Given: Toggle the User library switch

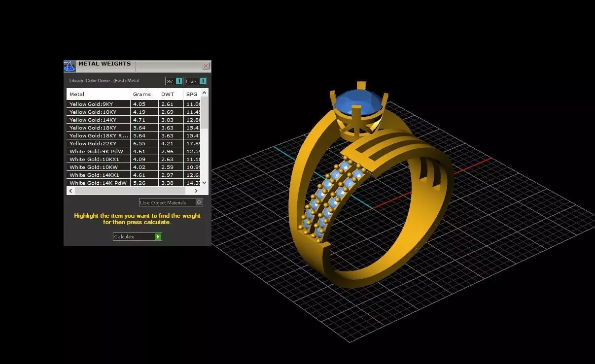Looking at the screenshot, I should click(196, 81).
